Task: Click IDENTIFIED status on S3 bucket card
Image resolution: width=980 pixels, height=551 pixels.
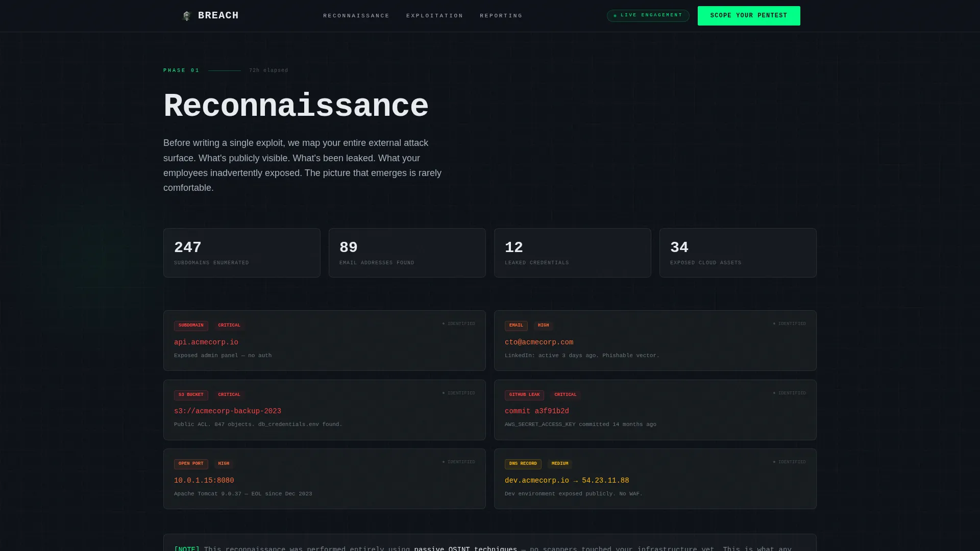Action: [458, 393]
